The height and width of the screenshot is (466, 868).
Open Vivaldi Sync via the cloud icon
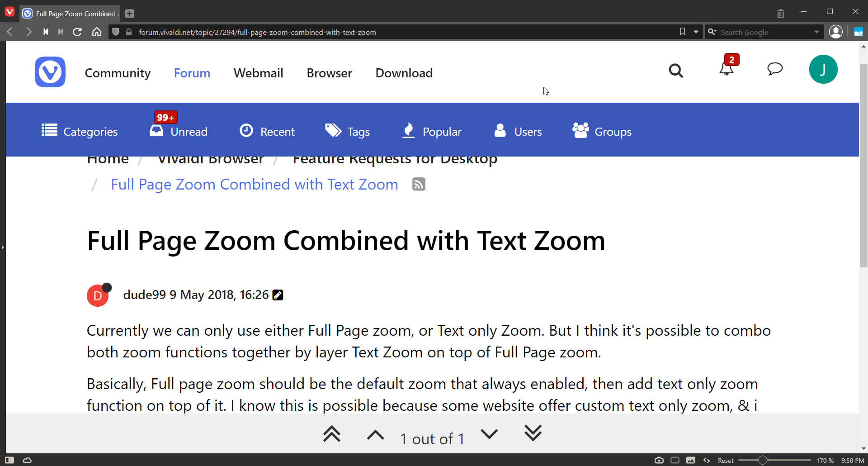(x=27, y=460)
